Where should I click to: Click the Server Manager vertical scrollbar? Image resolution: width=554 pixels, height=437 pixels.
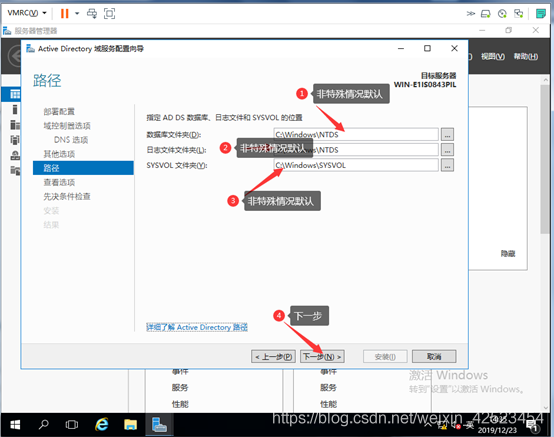click(545, 159)
